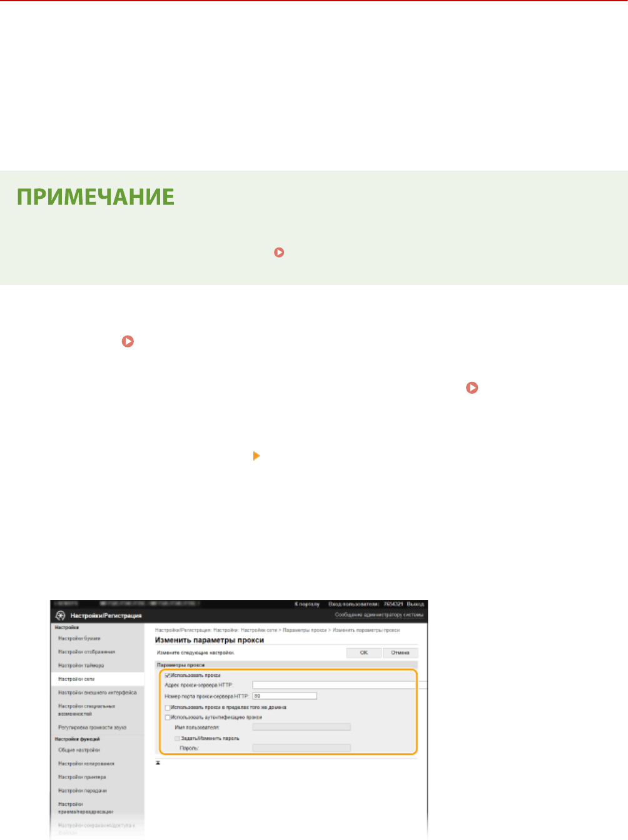Open Сообщение администратору системы link

click(x=379, y=615)
